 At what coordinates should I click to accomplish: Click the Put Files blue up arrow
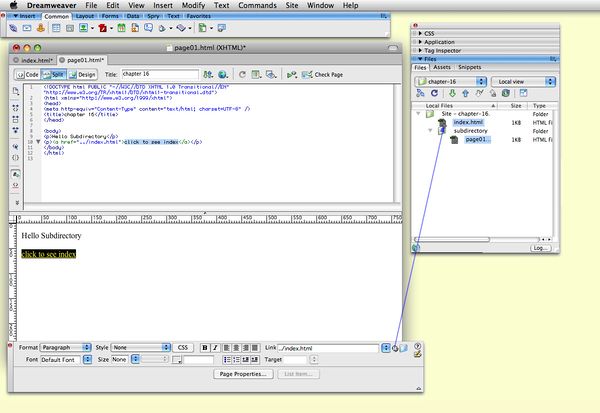(464, 93)
